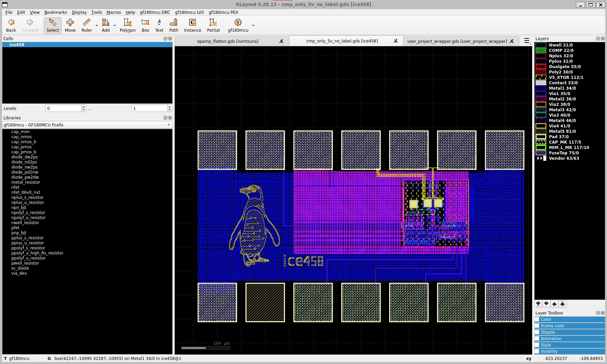Open the File menu
Screen dimensions: 607x364
tap(9, 12)
